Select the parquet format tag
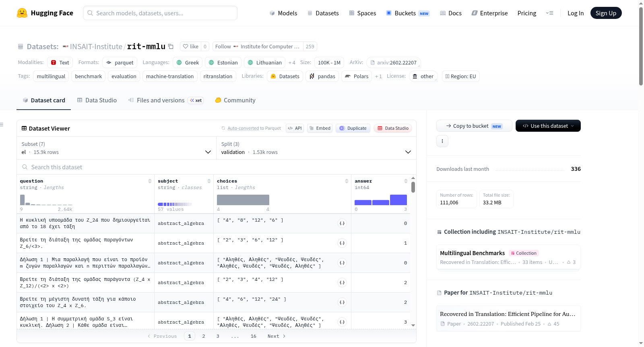Screen dimensions: 644x347 [120, 62]
